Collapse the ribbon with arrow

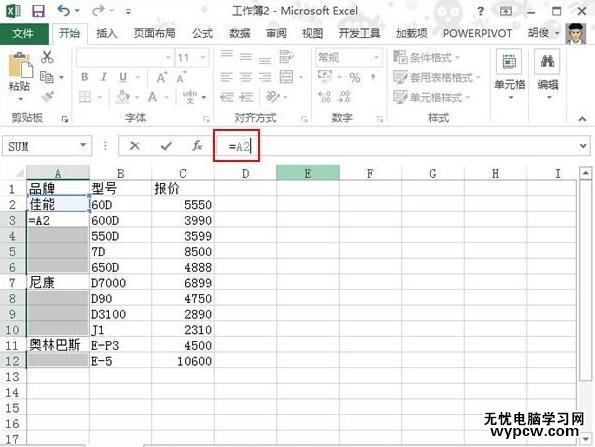(582, 119)
